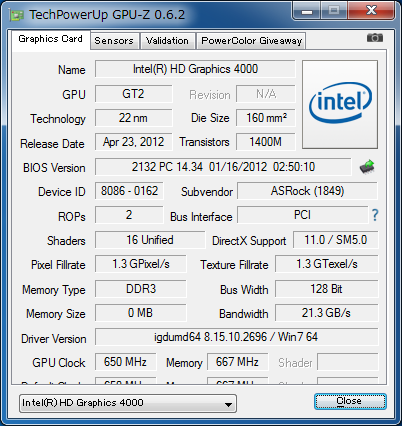The image size is (402, 426).
Task: Select the Graphics Card tab
Action: (x=50, y=39)
